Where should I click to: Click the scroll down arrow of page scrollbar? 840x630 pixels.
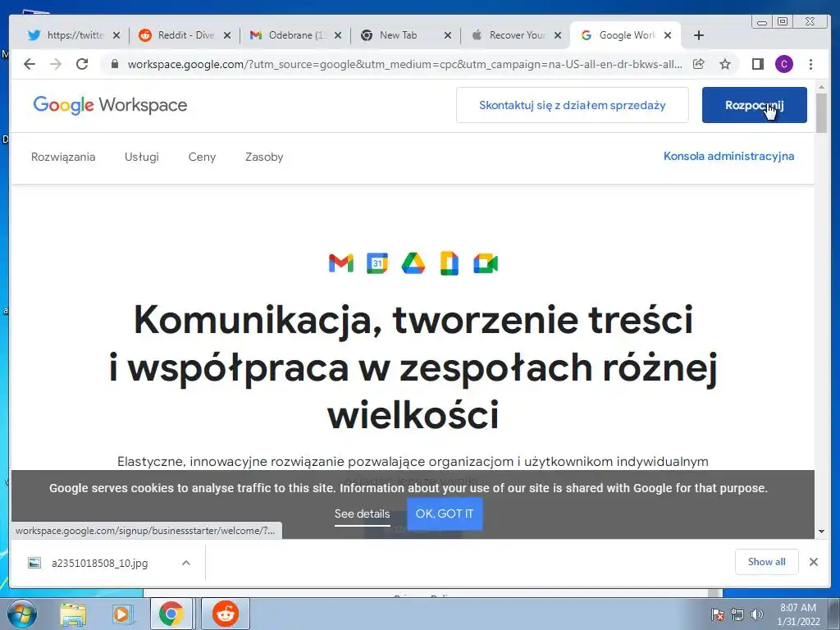pyautogui.click(x=821, y=532)
